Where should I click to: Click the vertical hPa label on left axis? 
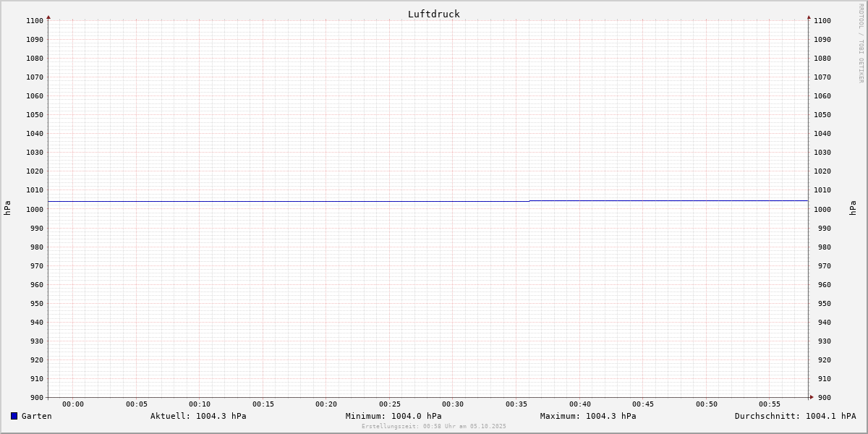pos(7,208)
